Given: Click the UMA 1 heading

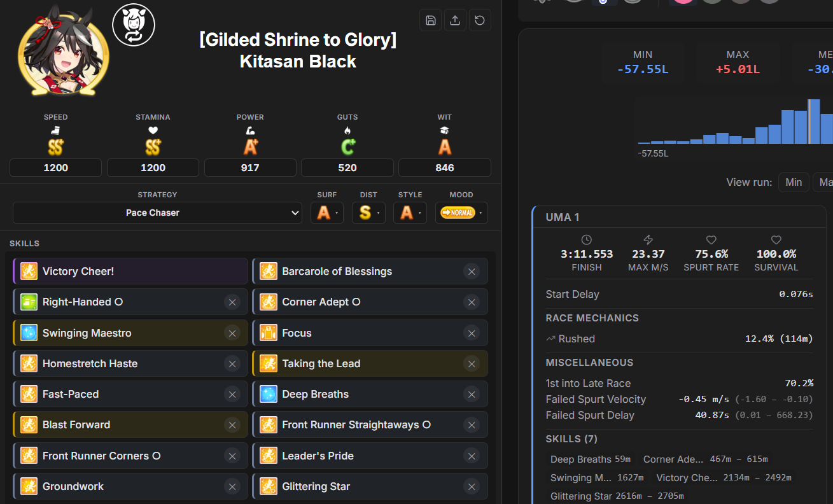Looking at the screenshot, I should (x=563, y=218).
